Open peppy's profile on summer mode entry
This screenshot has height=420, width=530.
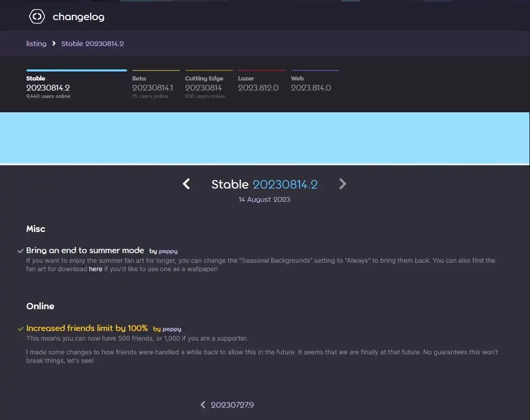[x=168, y=251]
